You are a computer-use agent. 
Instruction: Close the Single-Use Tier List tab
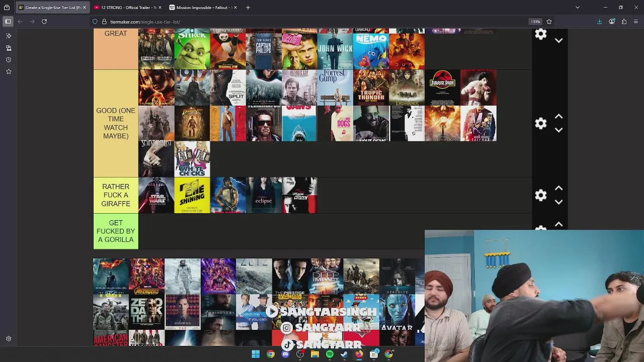[x=85, y=8]
